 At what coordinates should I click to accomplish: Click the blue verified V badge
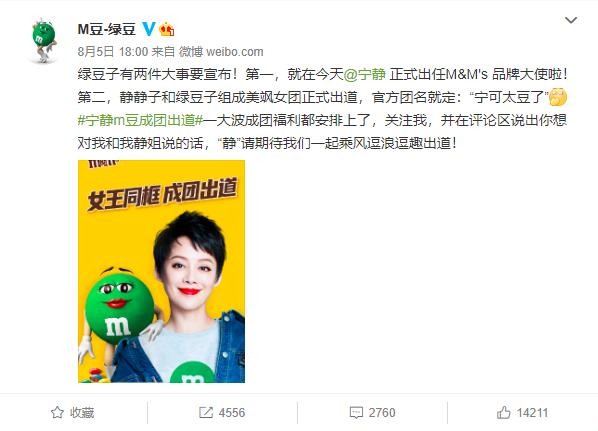[x=149, y=29]
